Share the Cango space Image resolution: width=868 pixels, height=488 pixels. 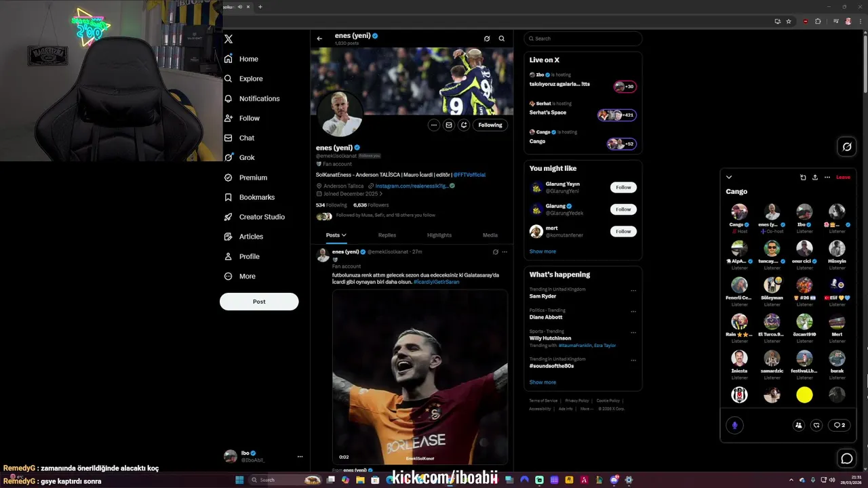tap(815, 178)
